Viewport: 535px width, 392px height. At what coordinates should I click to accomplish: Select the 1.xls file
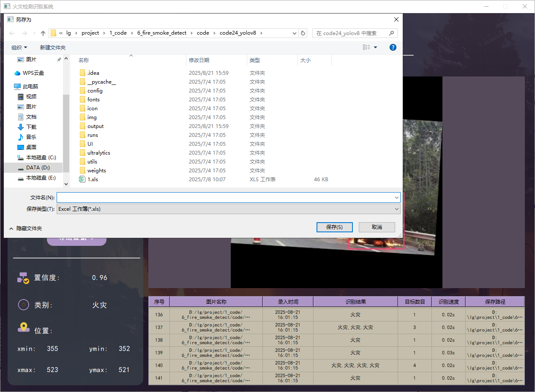93,179
